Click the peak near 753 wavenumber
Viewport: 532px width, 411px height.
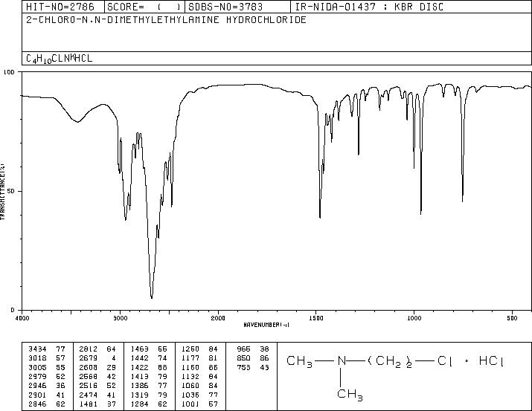click(463, 201)
